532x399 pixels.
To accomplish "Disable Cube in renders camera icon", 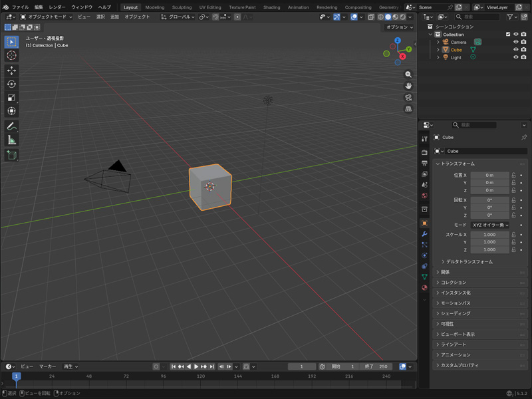I will (523, 49).
